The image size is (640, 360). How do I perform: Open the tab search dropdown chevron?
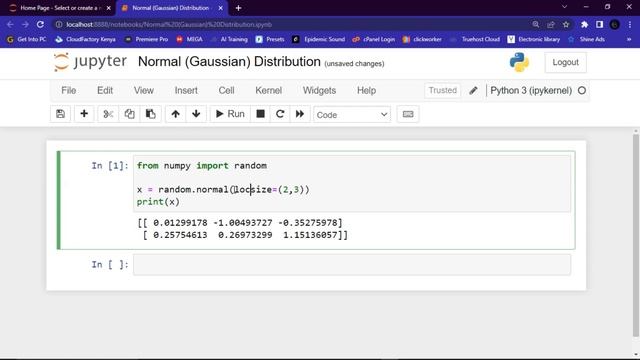[x=564, y=7]
